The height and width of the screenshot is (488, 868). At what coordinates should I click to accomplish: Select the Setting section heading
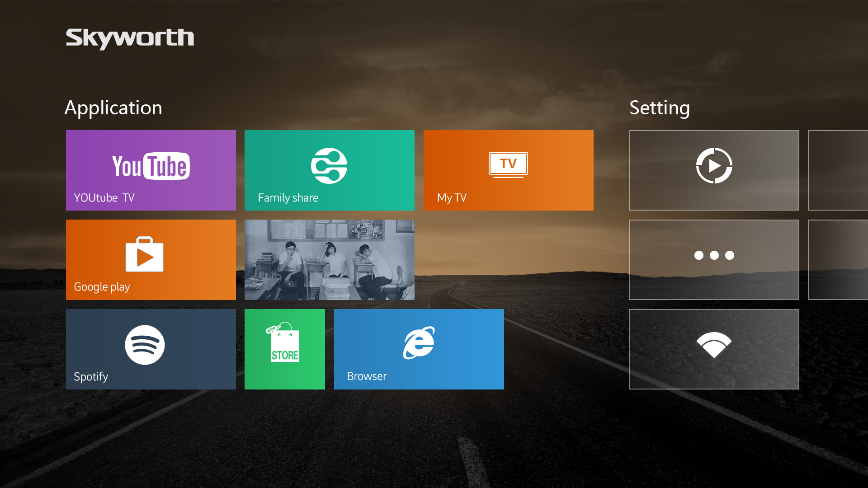(659, 108)
